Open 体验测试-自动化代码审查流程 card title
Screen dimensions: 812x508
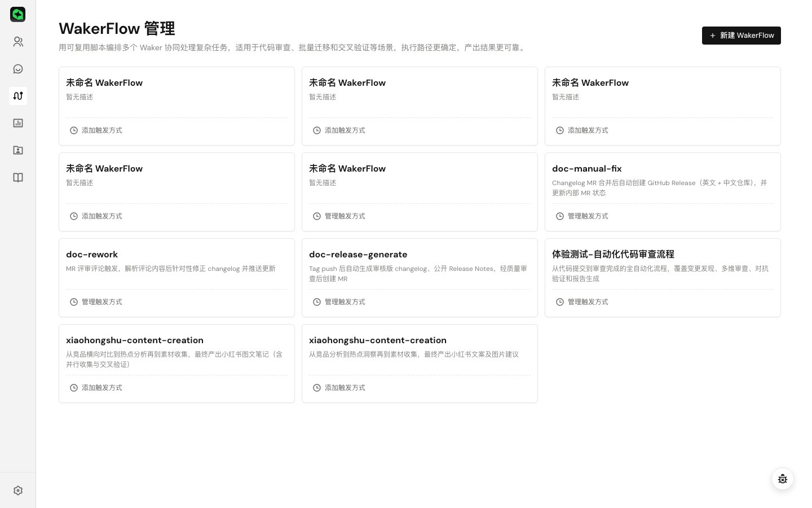(x=613, y=255)
